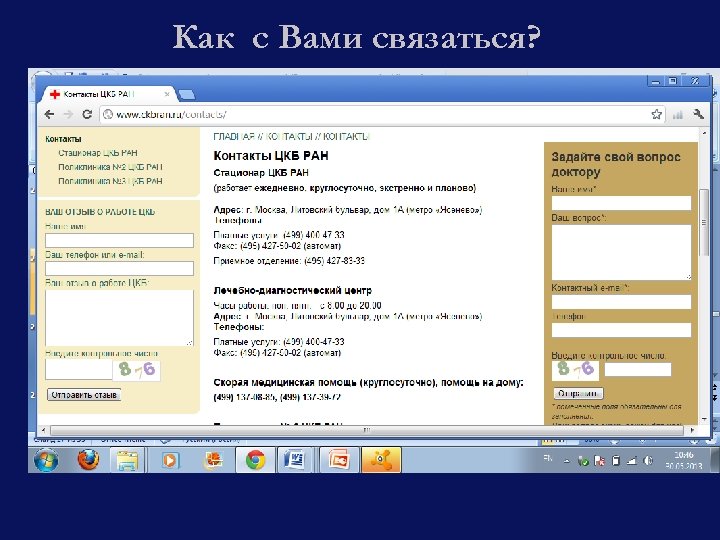
Task: Show hidden system tray icons
Action: click(x=567, y=461)
